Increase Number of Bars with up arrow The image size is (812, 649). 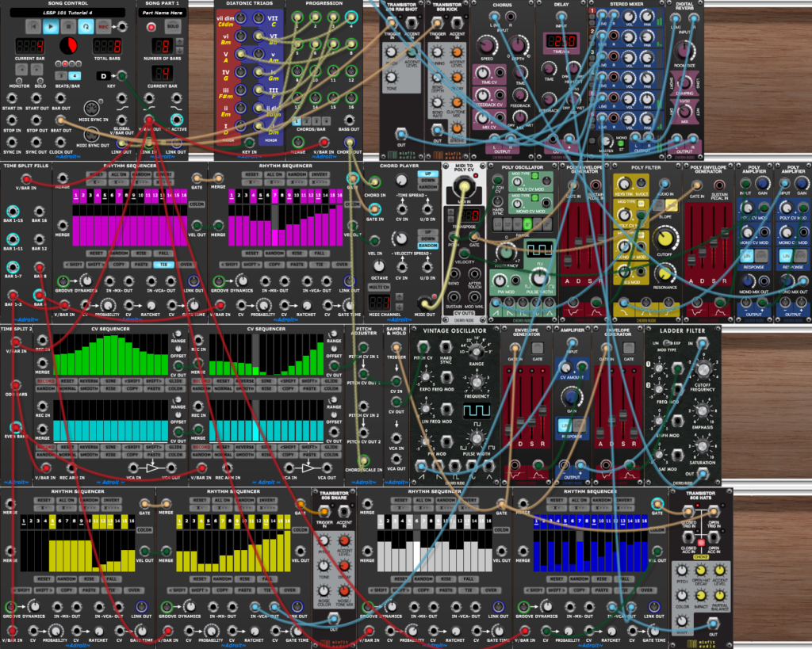(179, 42)
